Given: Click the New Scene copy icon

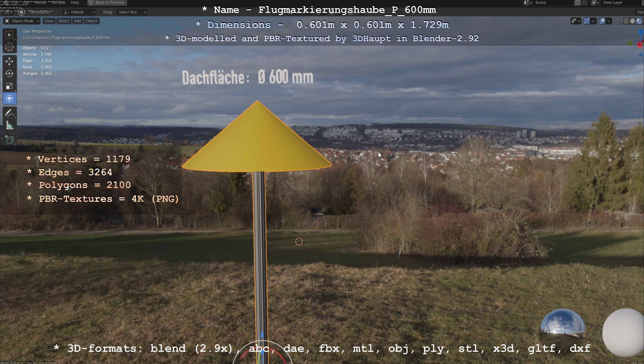Looking at the screenshot, I should coord(578,2).
